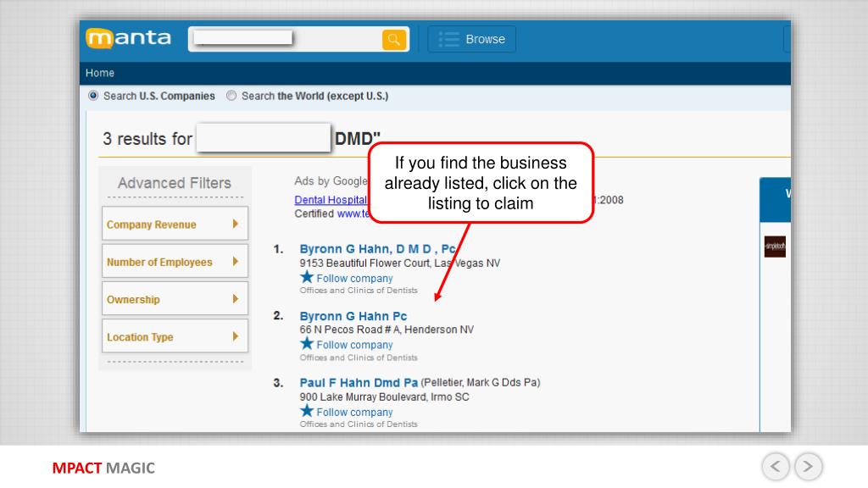Go to the next slide arrow

808,467
